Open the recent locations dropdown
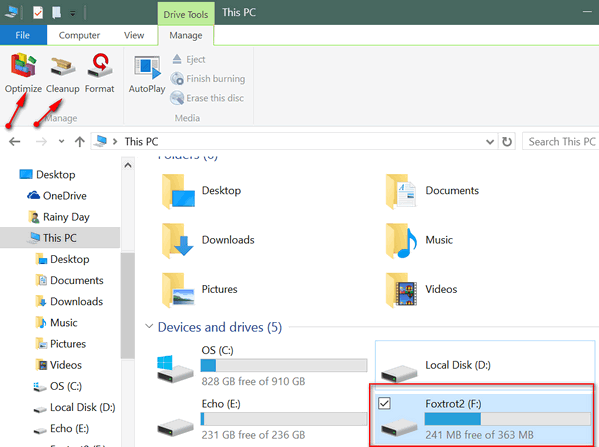Viewport: 599px width, 447px height. pyautogui.click(x=62, y=142)
